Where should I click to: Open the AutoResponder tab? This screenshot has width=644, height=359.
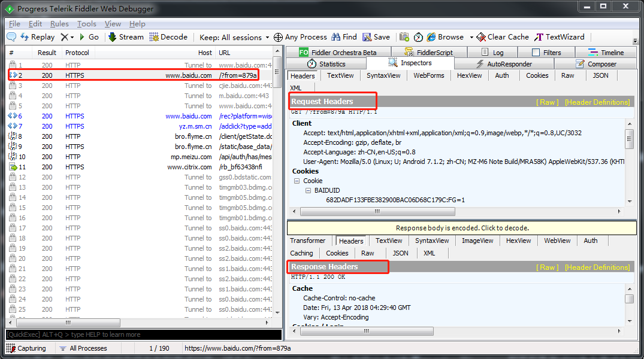tap(504, 63)
